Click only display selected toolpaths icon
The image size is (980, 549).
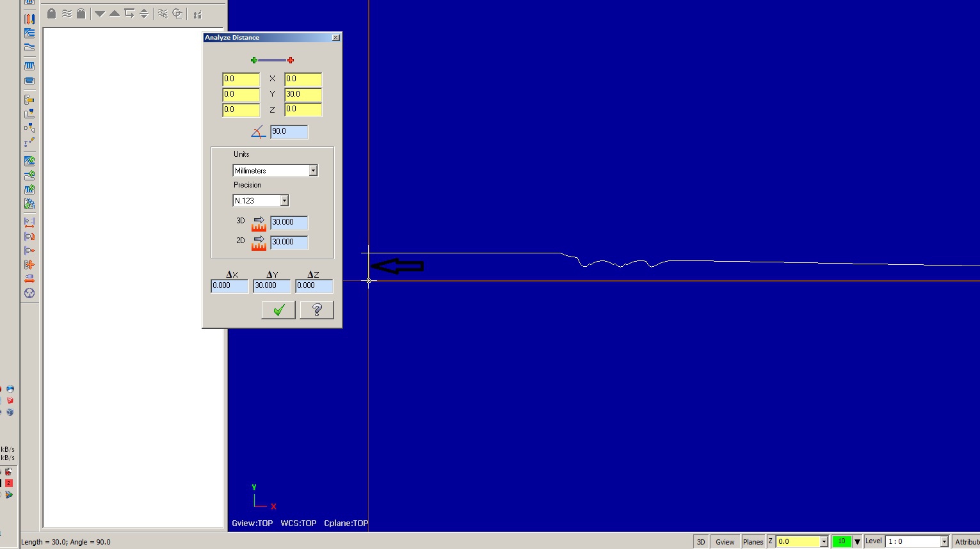[163, 13]
